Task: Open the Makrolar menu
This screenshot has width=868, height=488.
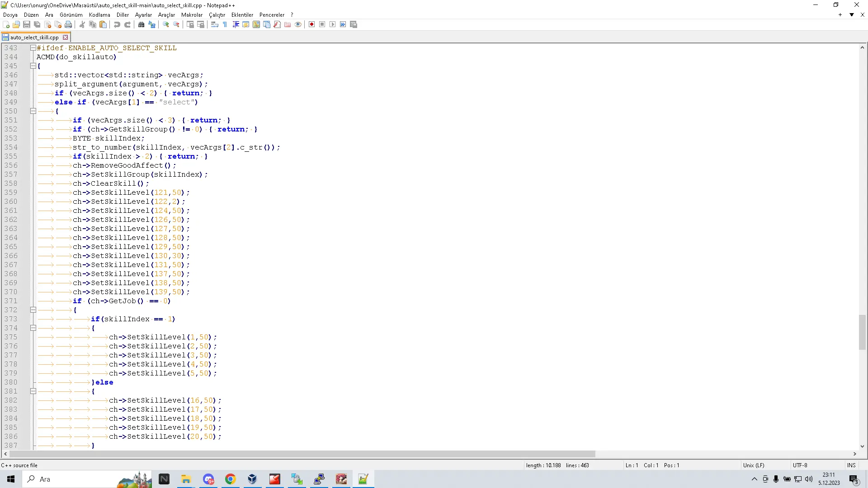Action: pyautogui.click(x=192, y=14)
